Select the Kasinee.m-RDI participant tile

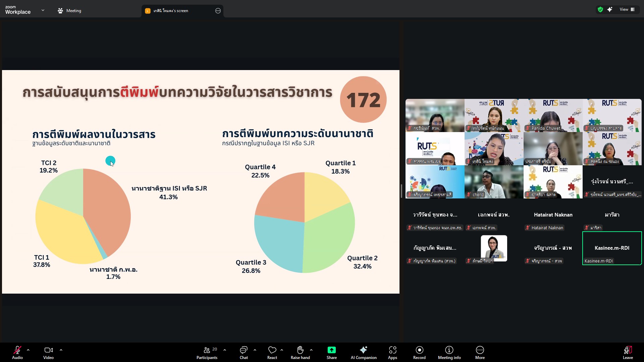612,248
